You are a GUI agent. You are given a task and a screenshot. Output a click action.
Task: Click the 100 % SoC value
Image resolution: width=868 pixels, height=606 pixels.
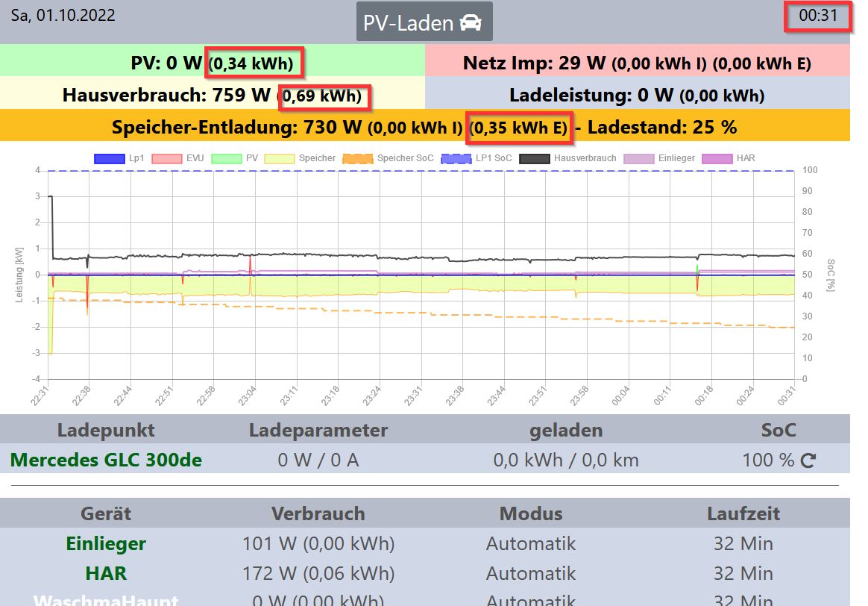(x=768, y=460)
